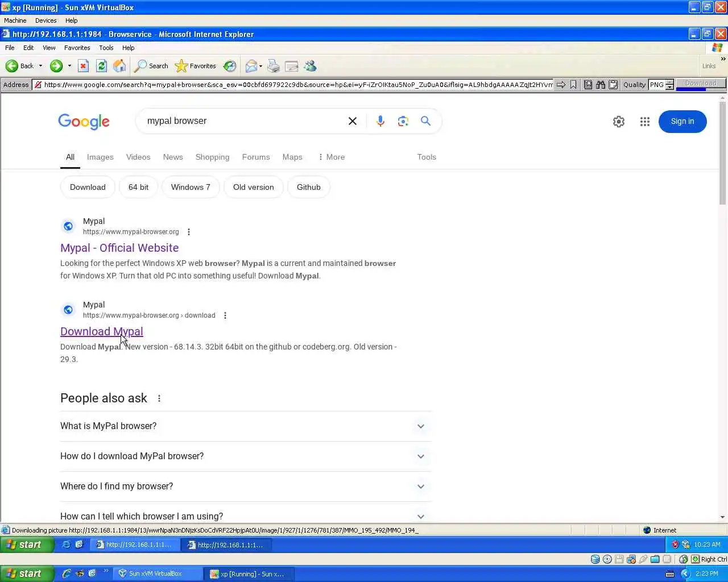Screen dimensions: 728x582
Task: Click the Google search Tools button
Action: click(x=427, y=157)
